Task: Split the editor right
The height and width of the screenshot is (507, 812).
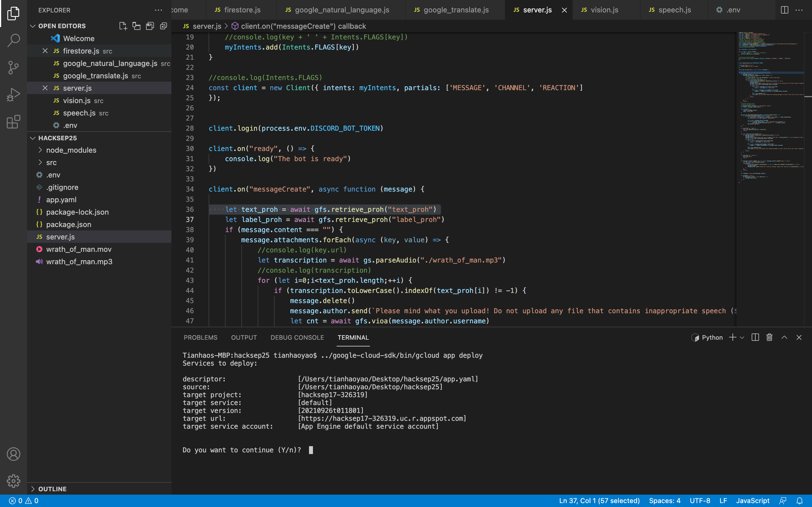Action: 784,10
